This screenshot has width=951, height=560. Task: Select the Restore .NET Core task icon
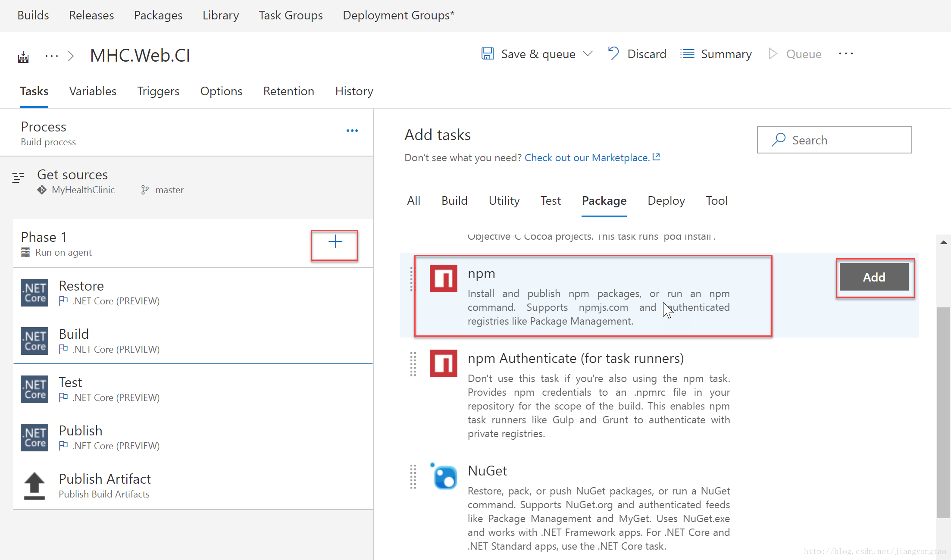click(34, 293)
